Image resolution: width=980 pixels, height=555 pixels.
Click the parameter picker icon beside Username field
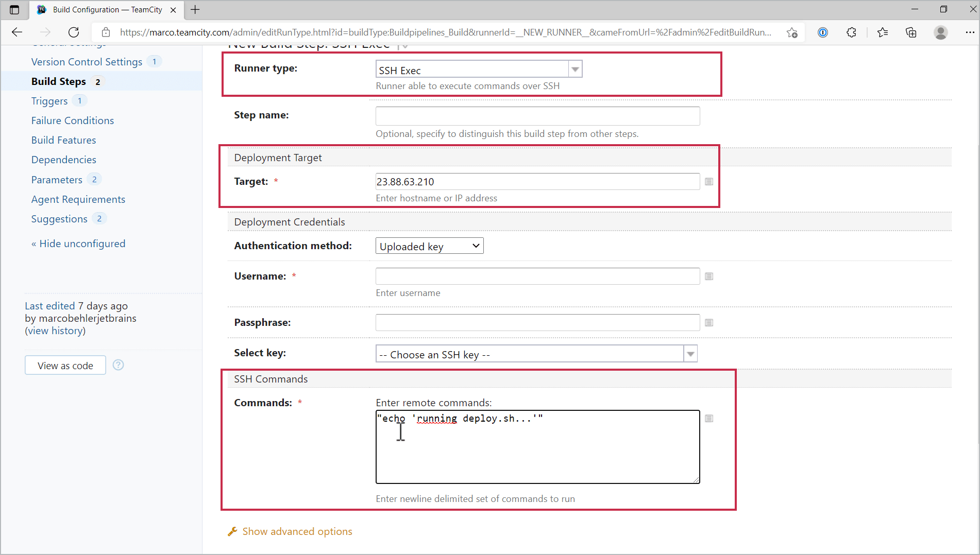tap(709, 276)
